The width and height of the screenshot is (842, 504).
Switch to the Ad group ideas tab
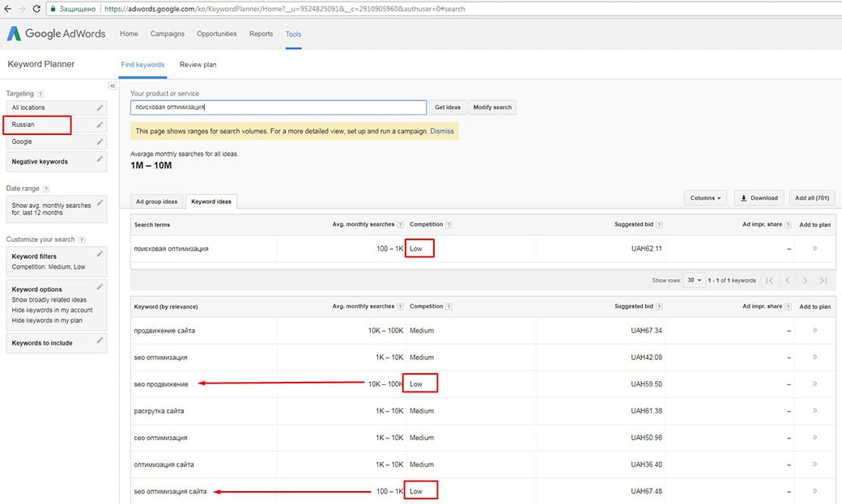tap(157, 201)
